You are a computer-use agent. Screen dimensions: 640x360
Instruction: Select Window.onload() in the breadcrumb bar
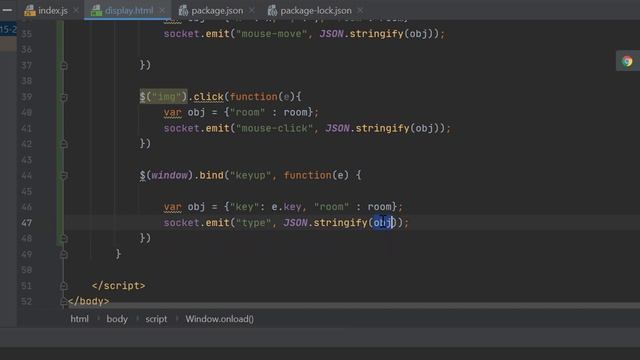[x=220, y=319]
